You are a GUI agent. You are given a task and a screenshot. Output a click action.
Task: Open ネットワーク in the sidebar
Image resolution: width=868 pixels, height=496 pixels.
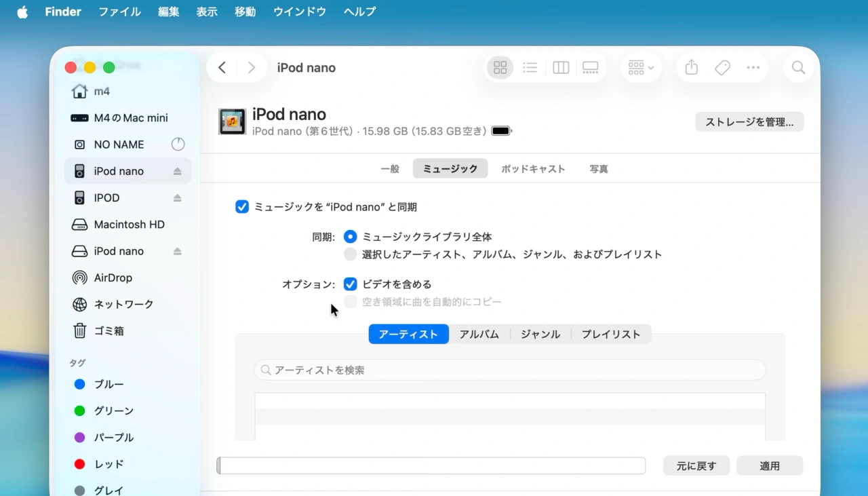pyautogui.click(x=127, y=305)
